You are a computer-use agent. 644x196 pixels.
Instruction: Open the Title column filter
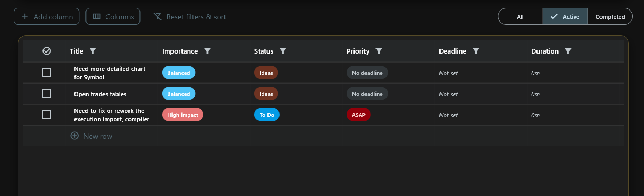[93, 51]
